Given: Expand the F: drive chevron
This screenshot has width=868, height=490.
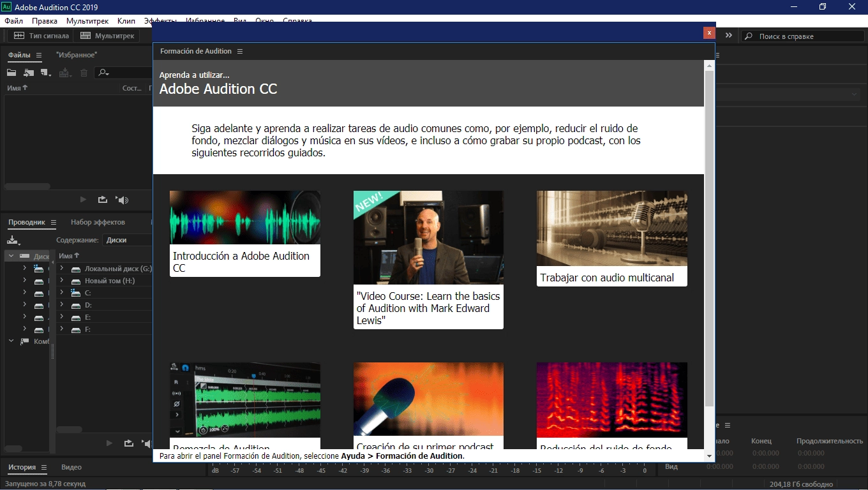Looking at the screenshot, I should [x=62, y=329].
